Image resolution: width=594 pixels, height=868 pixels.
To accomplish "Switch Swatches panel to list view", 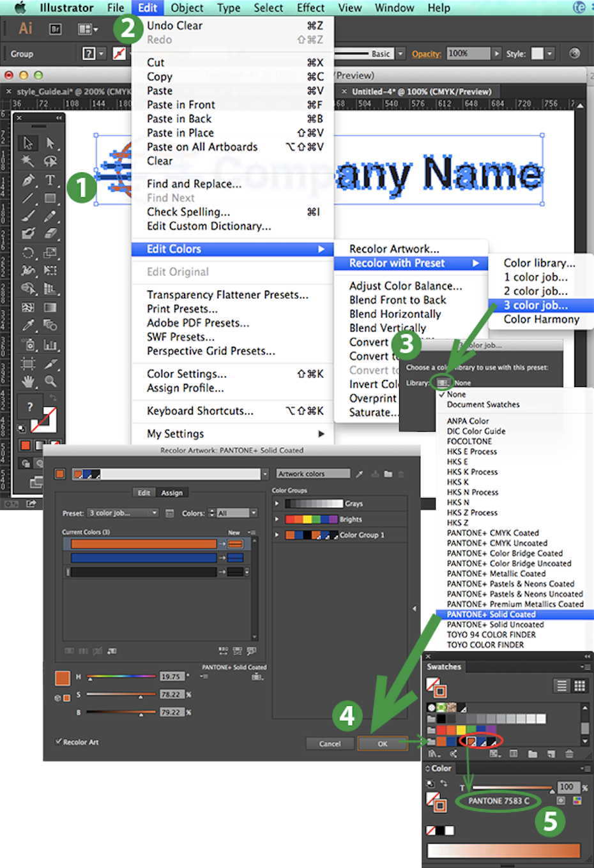I will [561, 686].
